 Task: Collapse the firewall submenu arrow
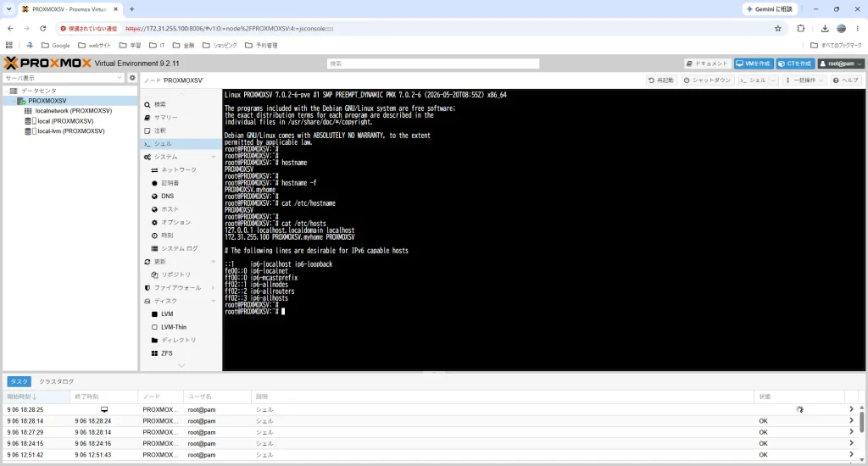click(213, 288)
